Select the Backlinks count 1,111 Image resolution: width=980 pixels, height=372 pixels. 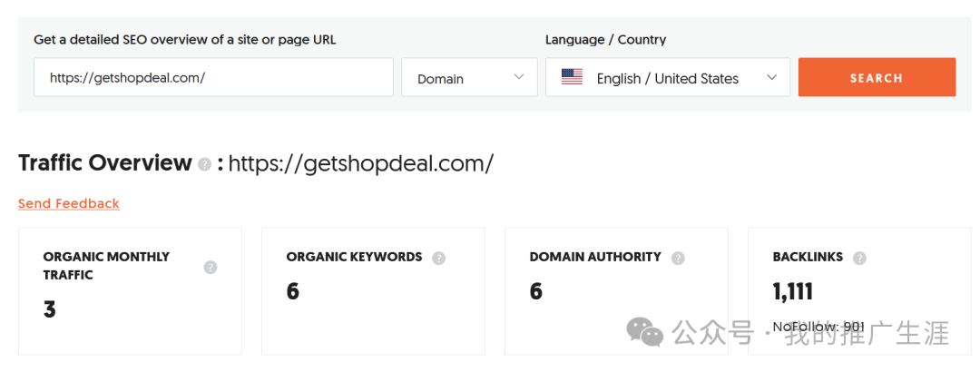tap(793, 291)
